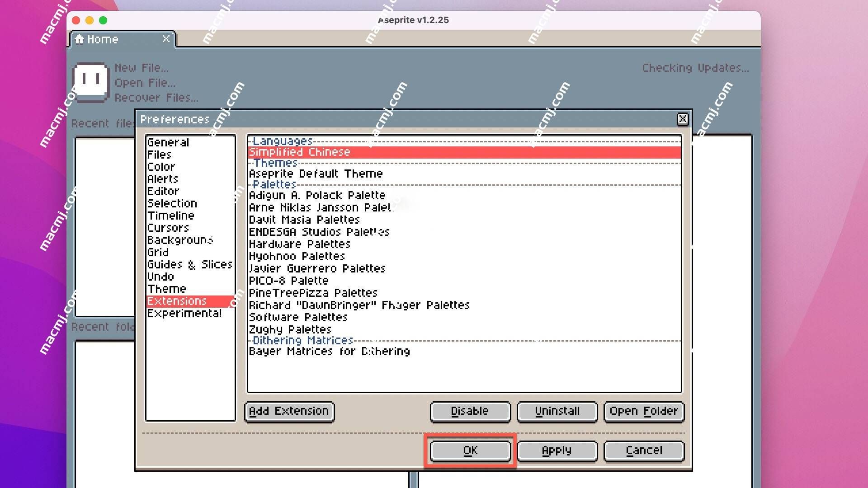Open Folder of the selected extension
This screenshot has width=868, height=488.
pyautogui.click(x=644, y=411)
